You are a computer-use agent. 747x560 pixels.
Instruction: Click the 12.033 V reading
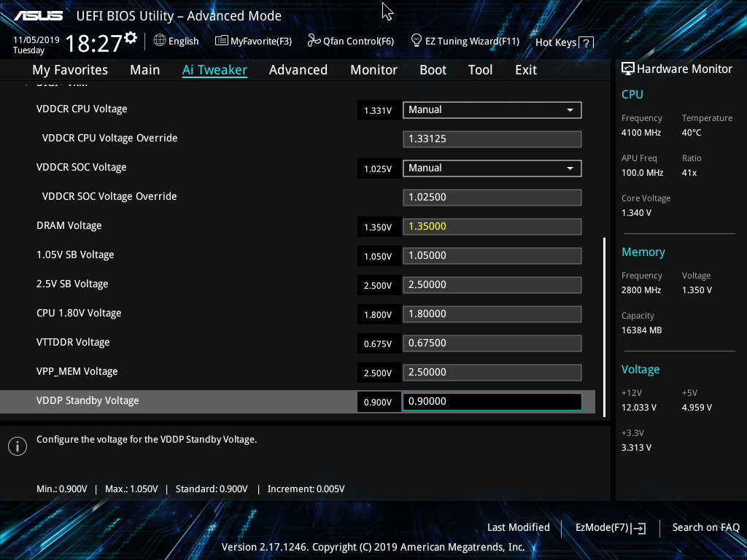tap(639, 408)
